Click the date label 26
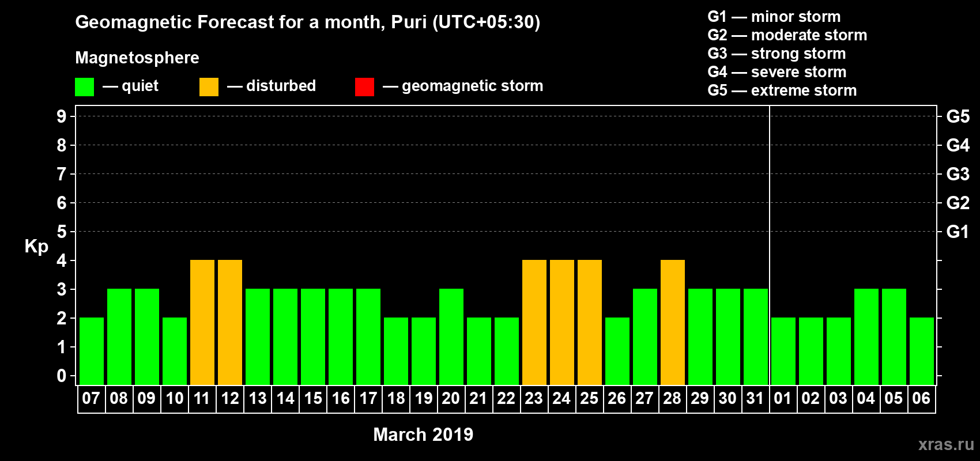The height and width of the screenshot is (461, 980). coord(617,398)
